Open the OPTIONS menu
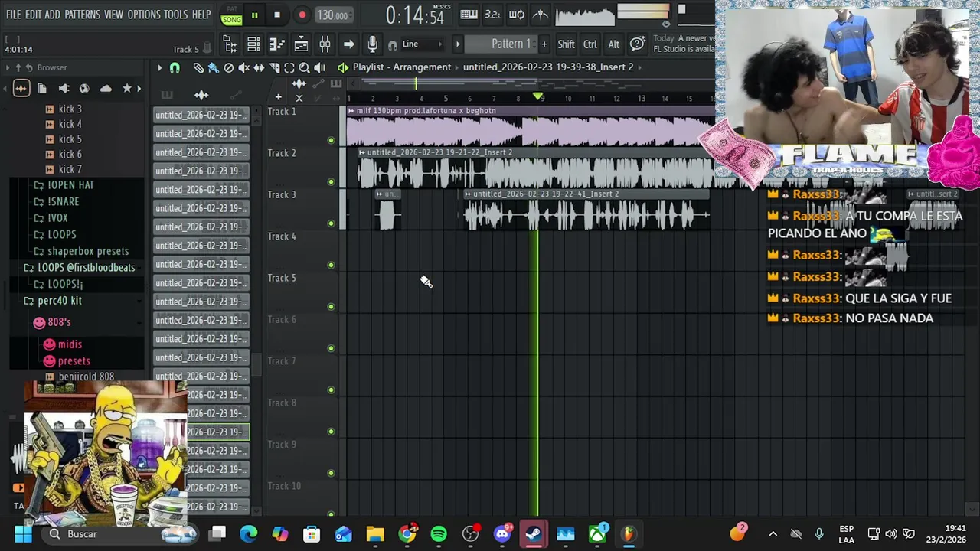980x551 pixels. pos(144,15)
